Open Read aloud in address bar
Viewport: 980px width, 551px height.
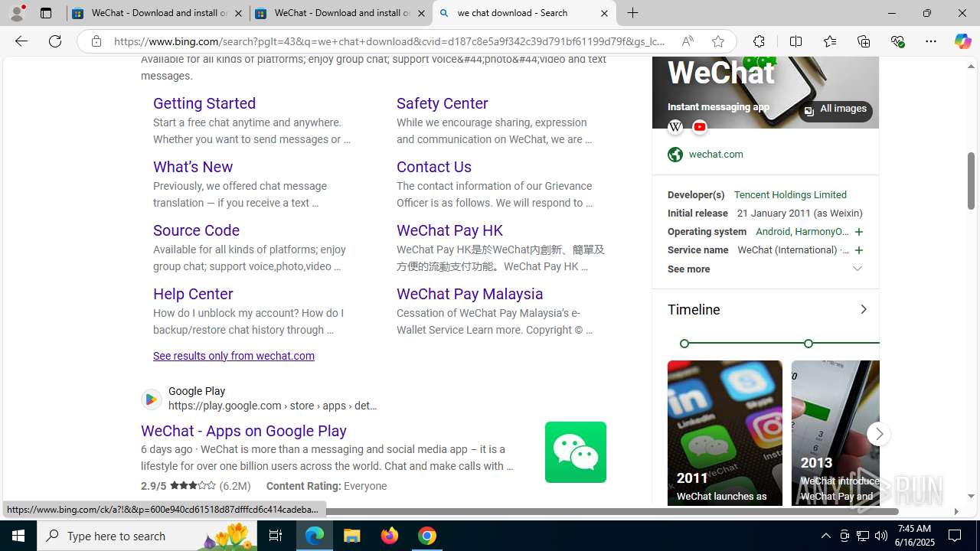coord(688,41)
